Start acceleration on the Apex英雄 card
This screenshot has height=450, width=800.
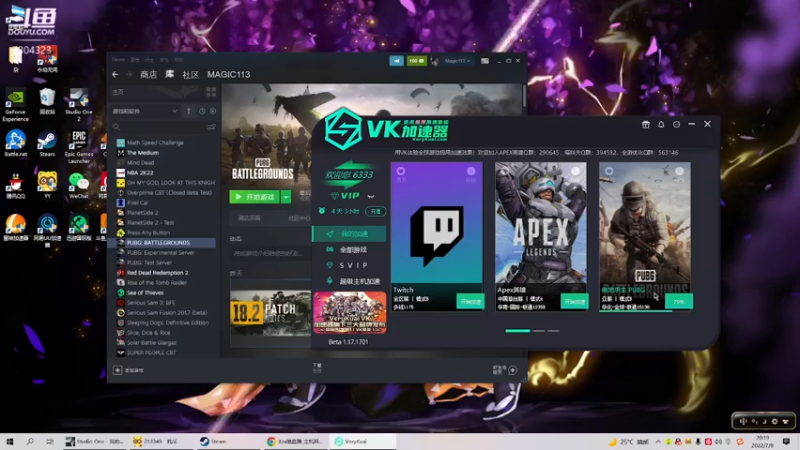[574, 302]
